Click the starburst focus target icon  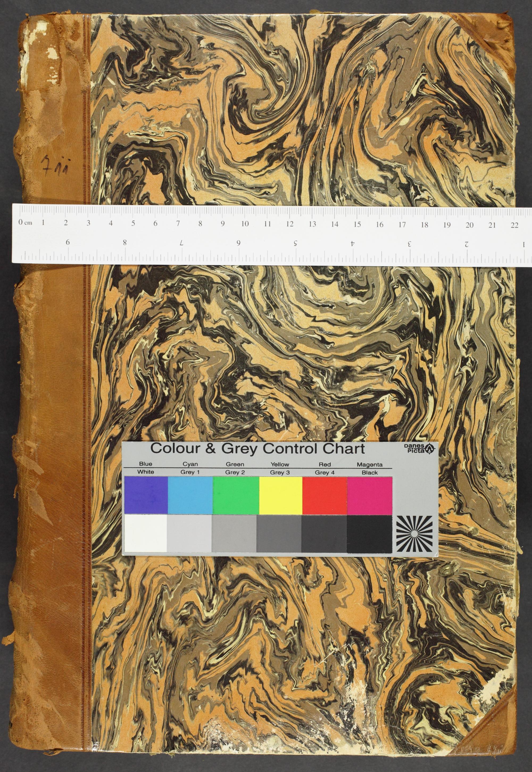click(415, 534)
